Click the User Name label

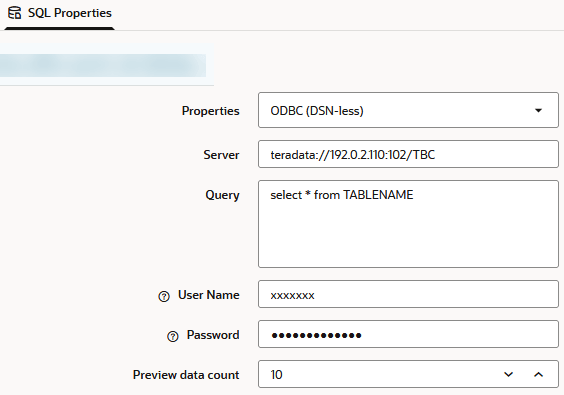point(209,295)
